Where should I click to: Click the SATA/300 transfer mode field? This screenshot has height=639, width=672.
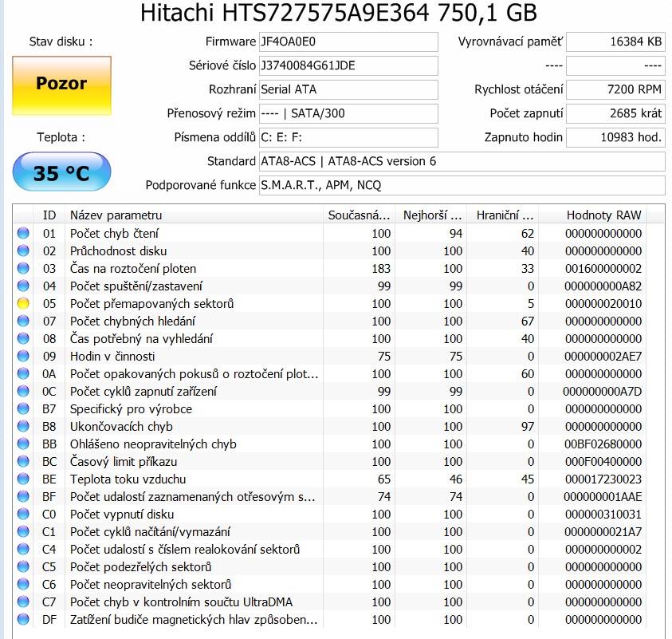[348, 113]
